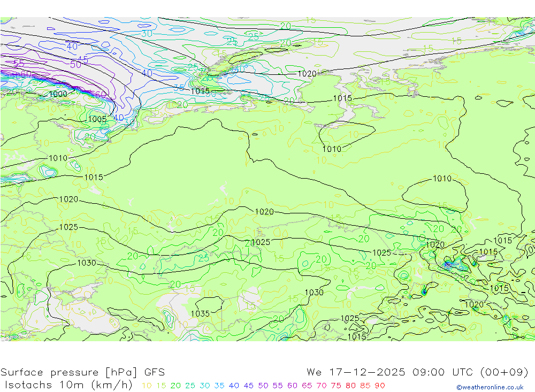Screen dimensions: 535x392
Task: Click the '65' isotach legend value
Action: (x=307, y=386)
